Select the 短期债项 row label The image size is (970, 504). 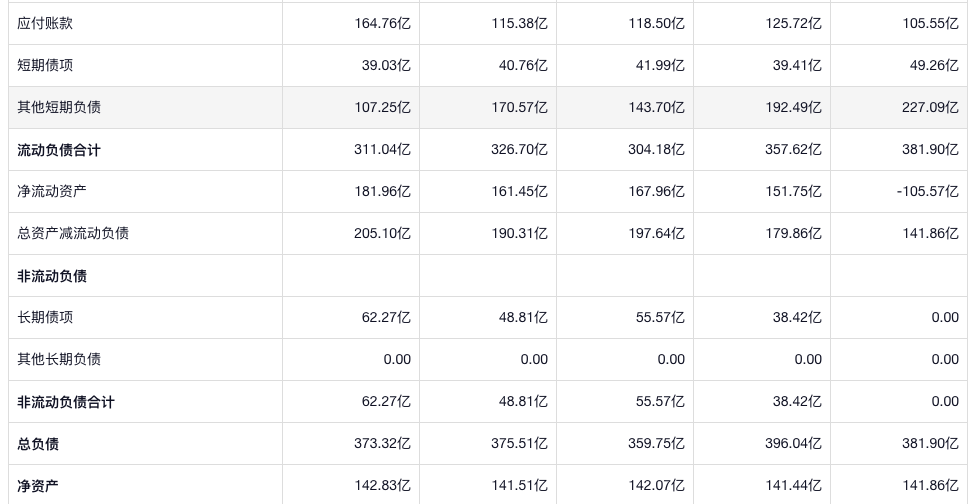45,65
